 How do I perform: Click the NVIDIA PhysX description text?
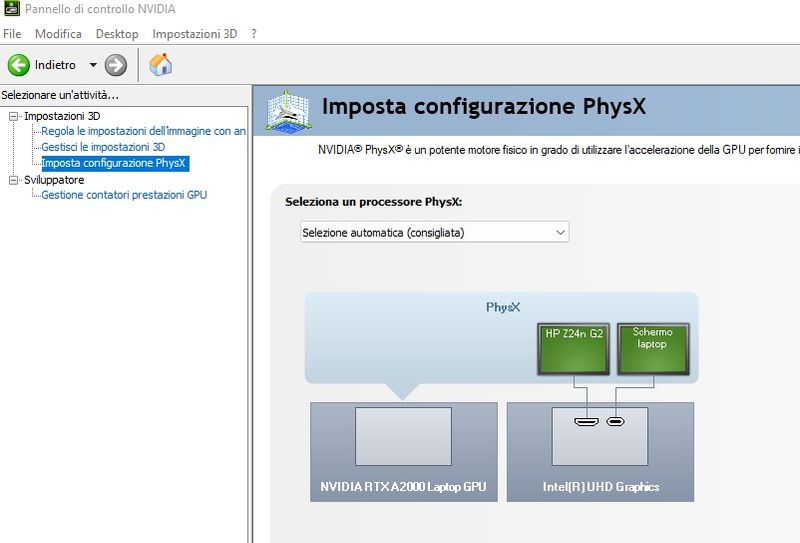point(559,150)
